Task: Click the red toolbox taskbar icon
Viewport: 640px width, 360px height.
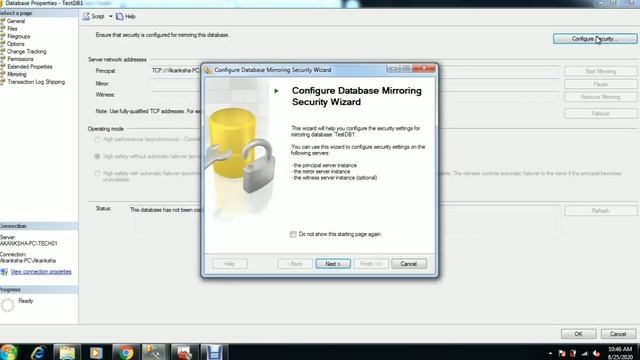Action: click(184, 352)
